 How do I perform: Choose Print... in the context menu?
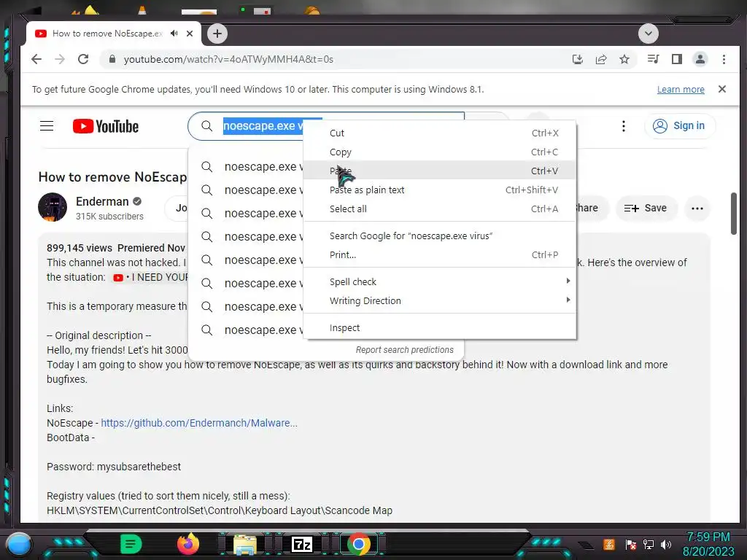439,254
